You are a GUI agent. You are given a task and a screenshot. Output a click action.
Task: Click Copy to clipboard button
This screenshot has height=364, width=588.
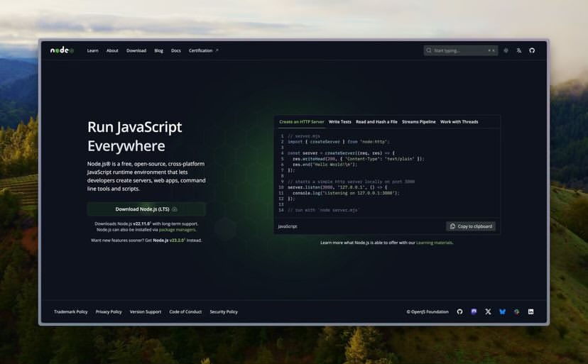pos(471,226)
